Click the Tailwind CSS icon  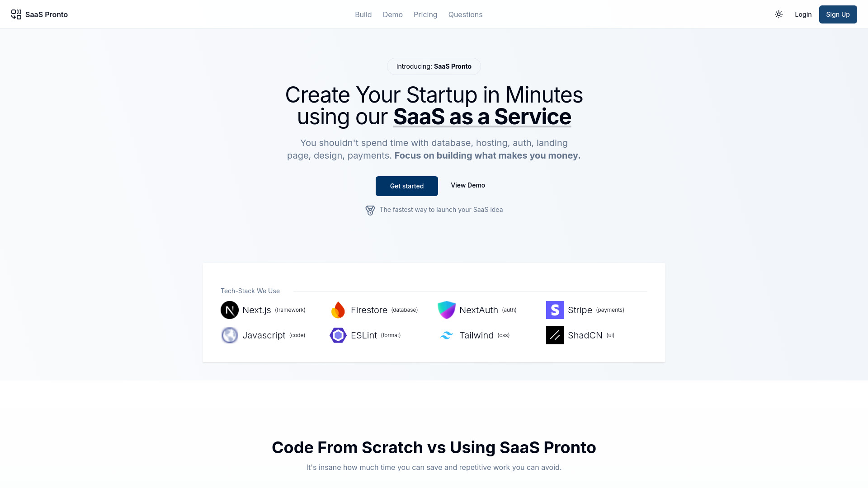(x=447, y=335)
